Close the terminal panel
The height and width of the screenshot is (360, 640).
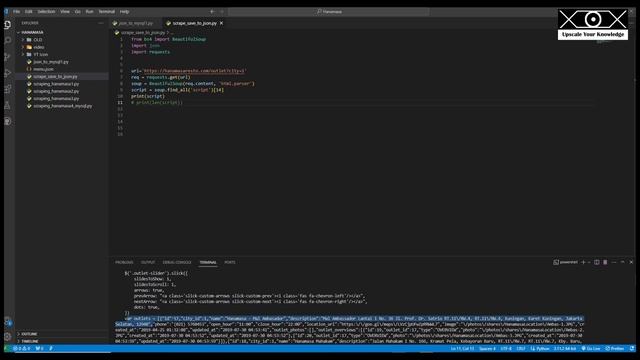tap(631, 262)
